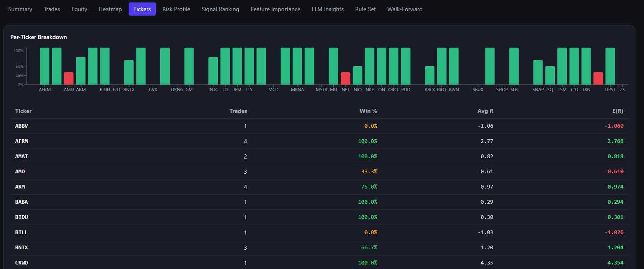Select the AMD ticker in table
This screenshot has width=644, height=269.
(20, 172)
